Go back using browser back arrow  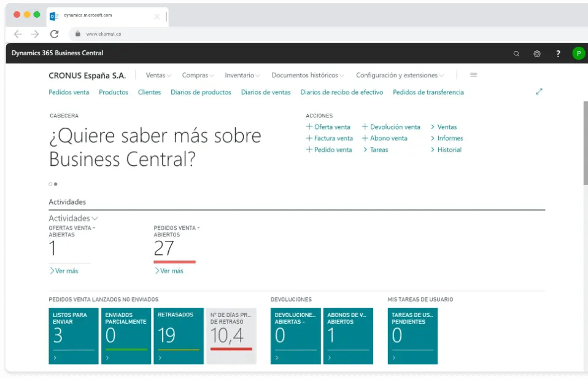click(18, 34)
